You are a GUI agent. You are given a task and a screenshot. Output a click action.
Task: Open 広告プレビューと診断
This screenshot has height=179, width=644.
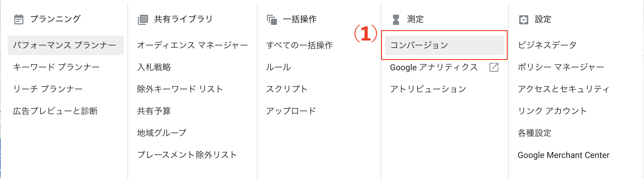click(x=55, y=111)
